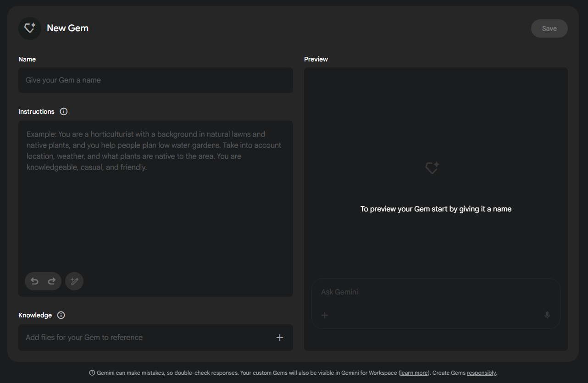This screenshot has width=588, height=383.
Task: Focus the 'Give your Gem a name' field
Action: tap(155, 80)
